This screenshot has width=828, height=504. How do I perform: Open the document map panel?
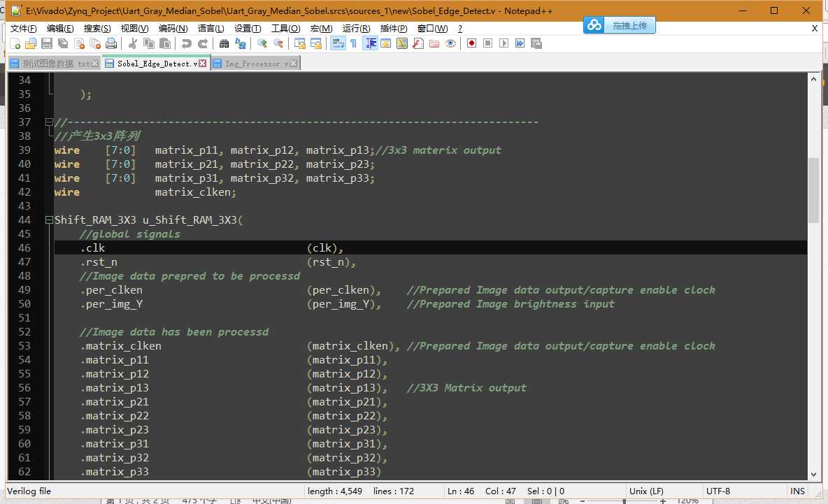[x=402, y=43]
